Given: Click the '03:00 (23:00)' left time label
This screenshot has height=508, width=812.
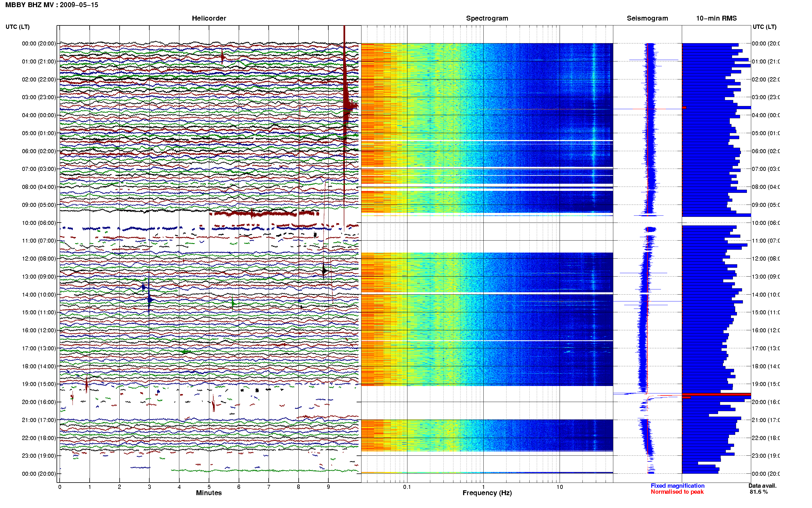Looking at the screenshot, I should coord(39,97).
